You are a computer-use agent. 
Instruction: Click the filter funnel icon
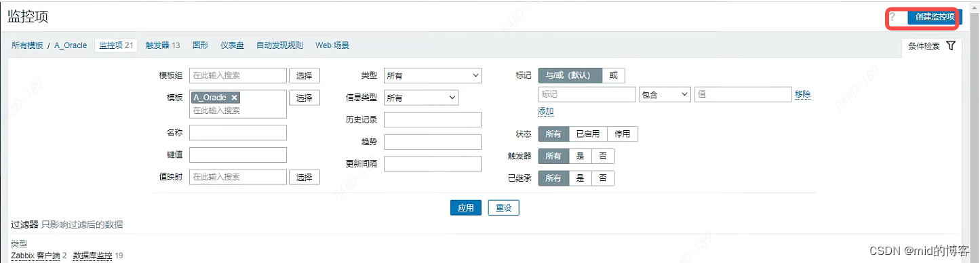coord(951,46)
